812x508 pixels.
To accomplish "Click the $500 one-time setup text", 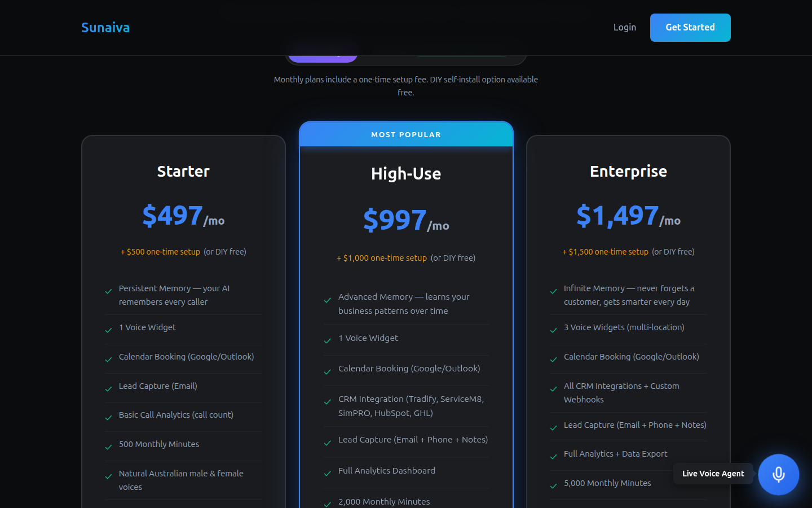I will point(160,252).
